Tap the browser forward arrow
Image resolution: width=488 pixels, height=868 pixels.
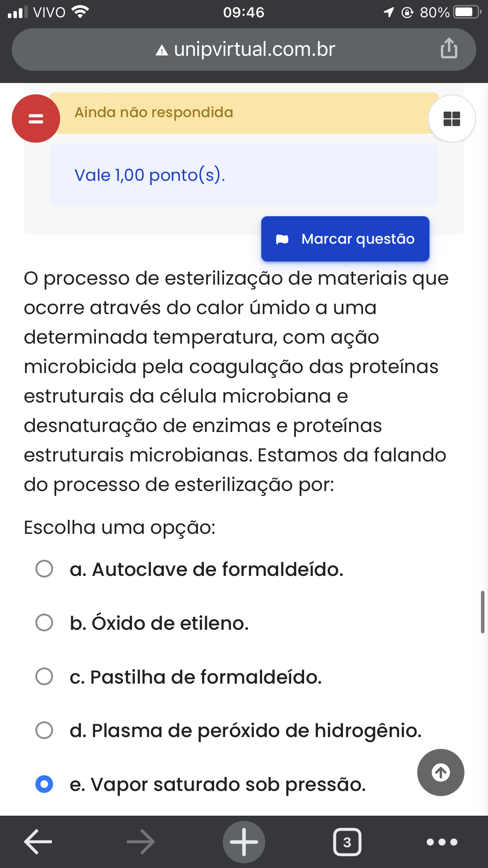pyautogui.click(x=141, y=842)
